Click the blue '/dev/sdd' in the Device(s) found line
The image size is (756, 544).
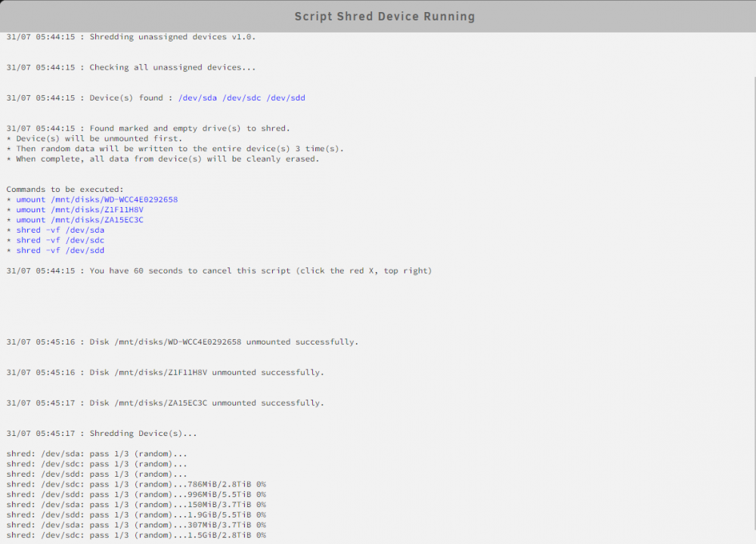(286, 97)
